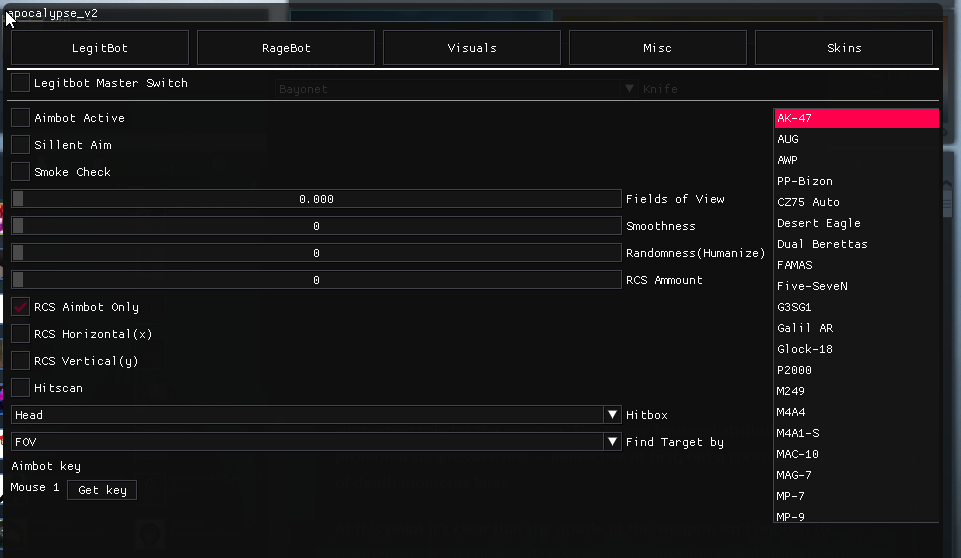This screenshot has height=558, width=961.
Task: Tick the Hitscan checkbox
Action: point(21,388)
